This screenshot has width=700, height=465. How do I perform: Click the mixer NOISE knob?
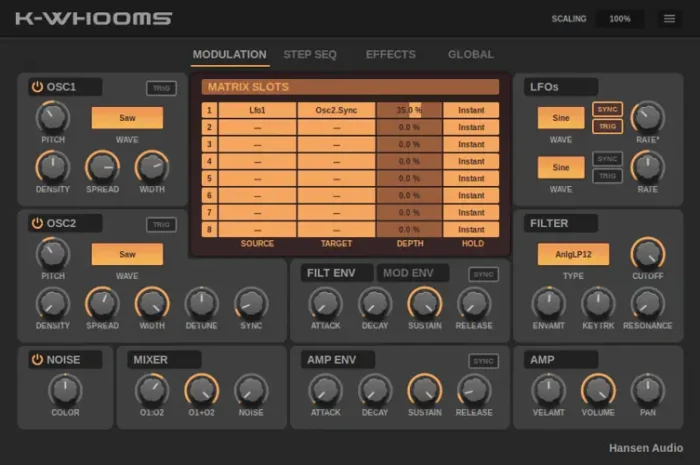[251, 390]
